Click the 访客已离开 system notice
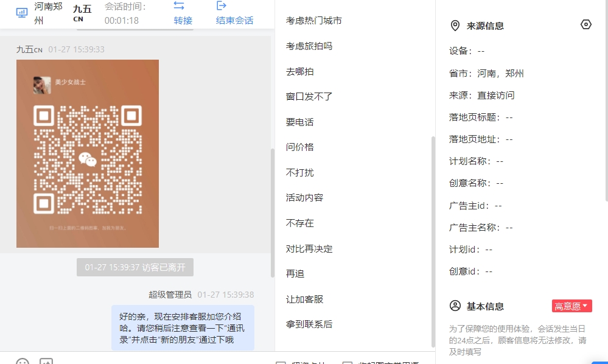 [x=135, y=267]
